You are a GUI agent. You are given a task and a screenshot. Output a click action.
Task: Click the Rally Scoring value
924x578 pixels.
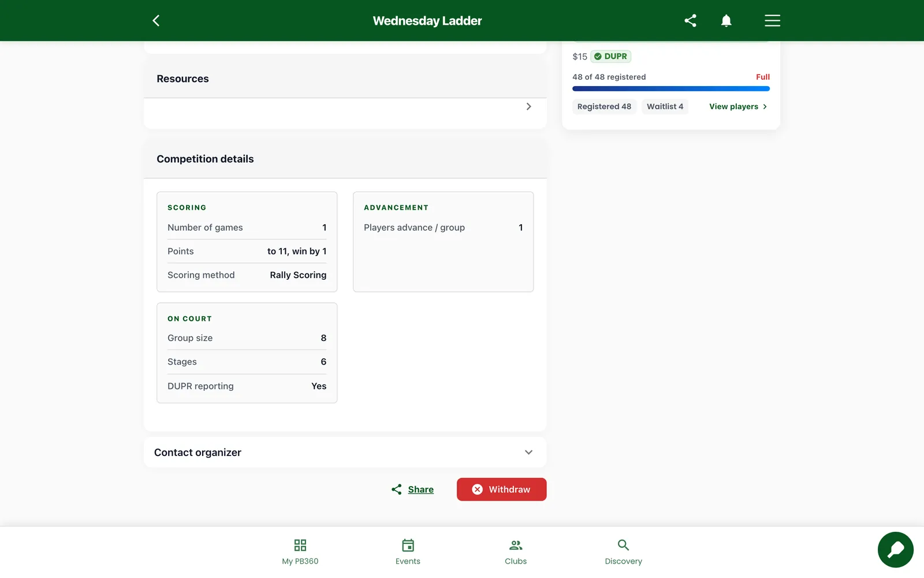coord(298,275)
